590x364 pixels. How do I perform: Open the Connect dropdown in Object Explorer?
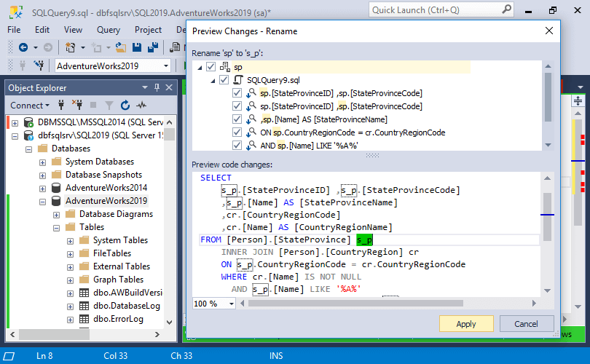[x=30, y=106]
